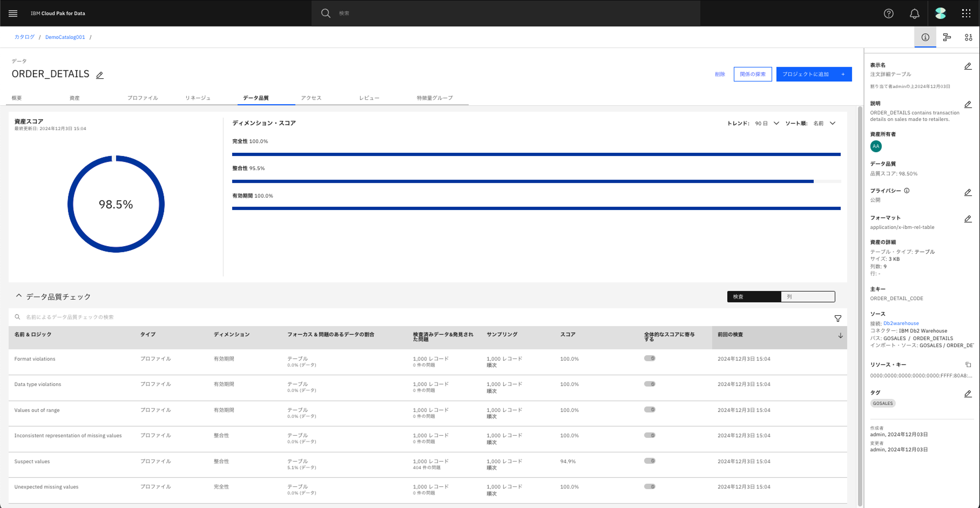Open the information side panel icon

tap(925, 37)
